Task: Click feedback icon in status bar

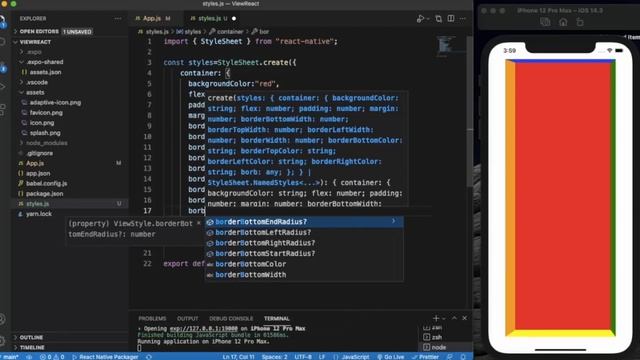Action: [x=449, y=357]
